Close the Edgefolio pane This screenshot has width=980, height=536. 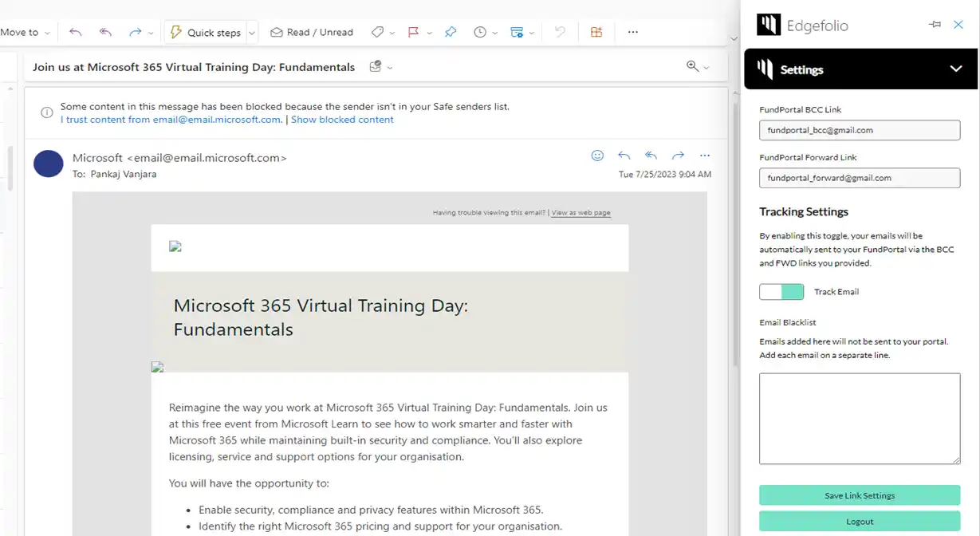click(x=958, y=25)
